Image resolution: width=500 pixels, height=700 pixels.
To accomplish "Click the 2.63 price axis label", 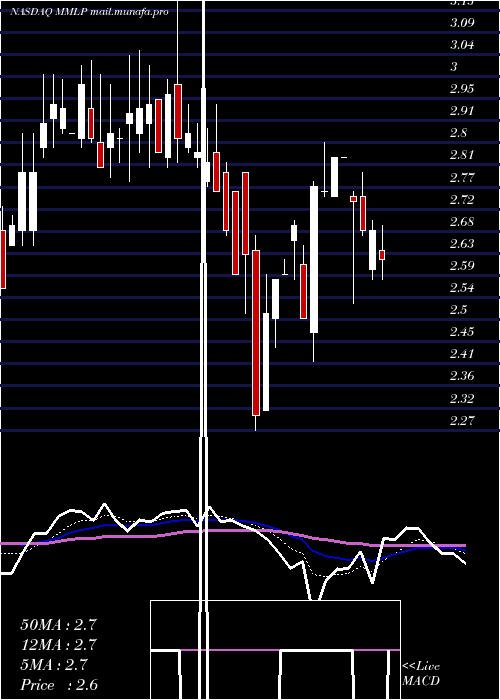I will pyautogui.click(x=462, y=244).
